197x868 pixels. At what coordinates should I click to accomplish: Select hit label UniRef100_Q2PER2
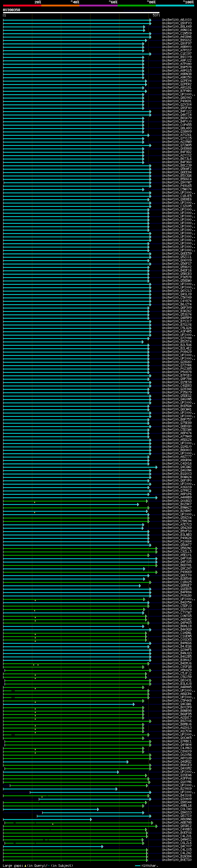pos(177,84)
